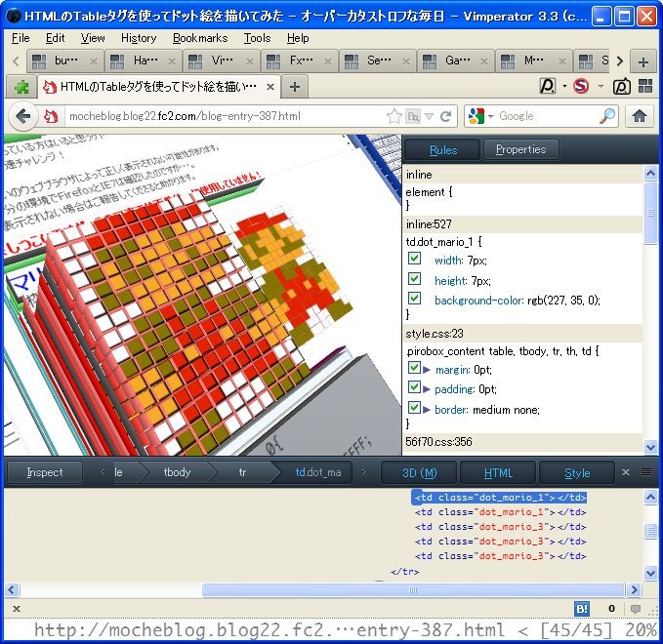This screenshot has width=663, height=644.
Task: Toggle the HTML panel button
Action: [498, 472]
